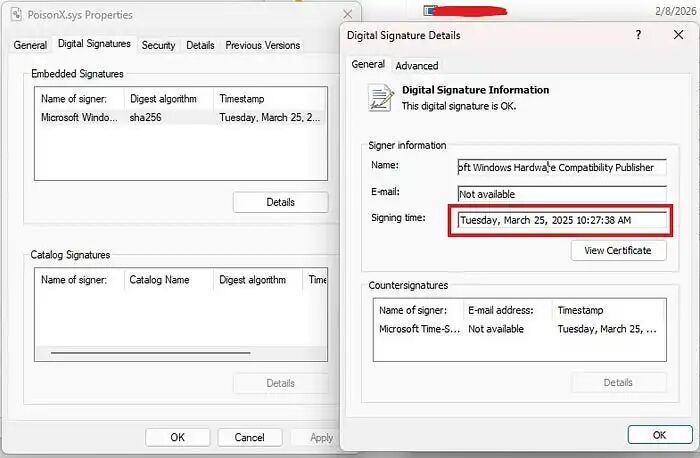Click Cancel in the Properties window

tap(250, 437)
